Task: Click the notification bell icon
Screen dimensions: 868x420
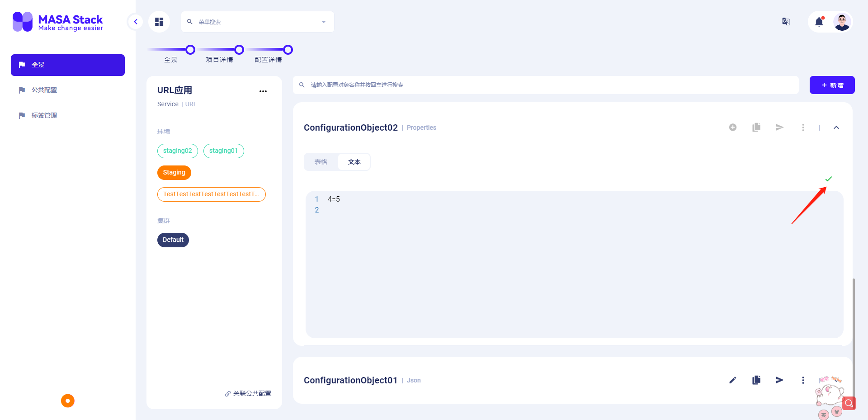Action: [x=820, y=21]
